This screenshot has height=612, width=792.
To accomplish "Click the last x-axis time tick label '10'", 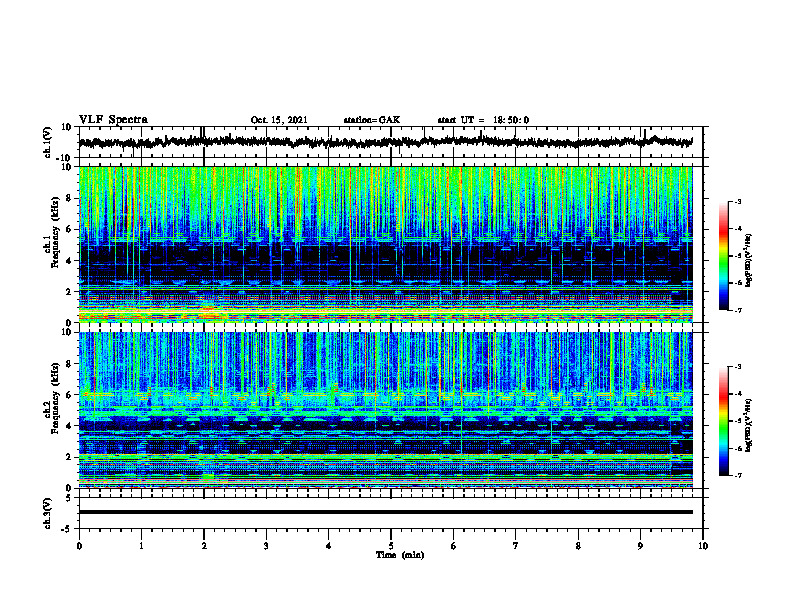I will 703,546.
